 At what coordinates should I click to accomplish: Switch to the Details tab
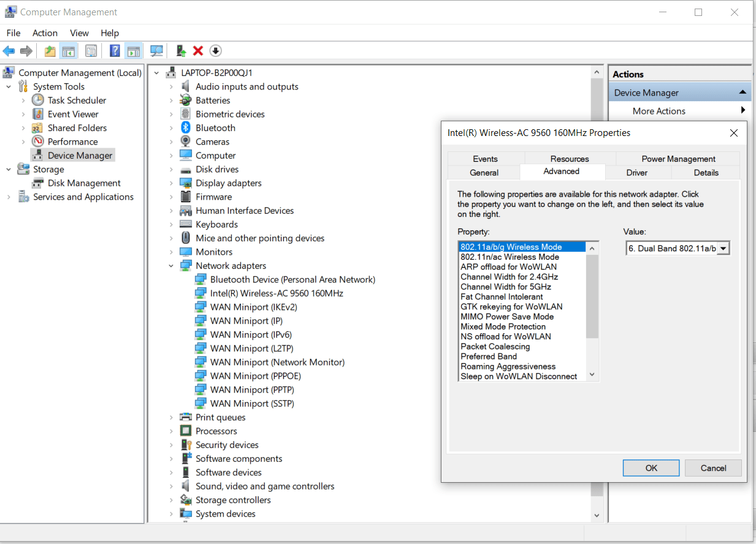(x=706, y=173)
